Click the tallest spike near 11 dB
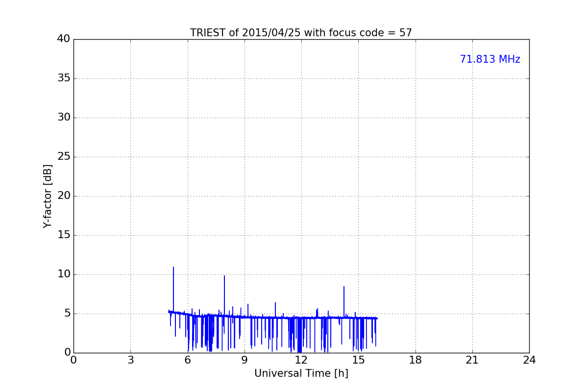588x392 pixels. click(x=173, y=289)
